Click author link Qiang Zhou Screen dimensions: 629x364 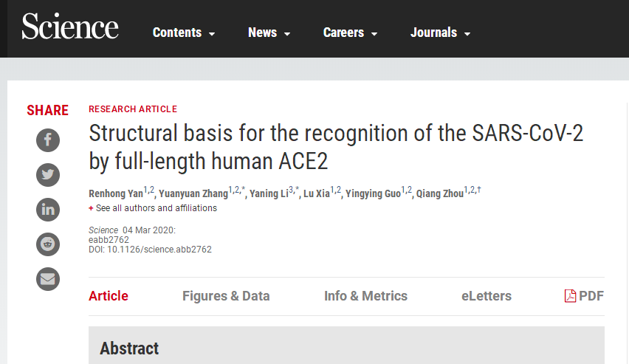tap(439, 193)
